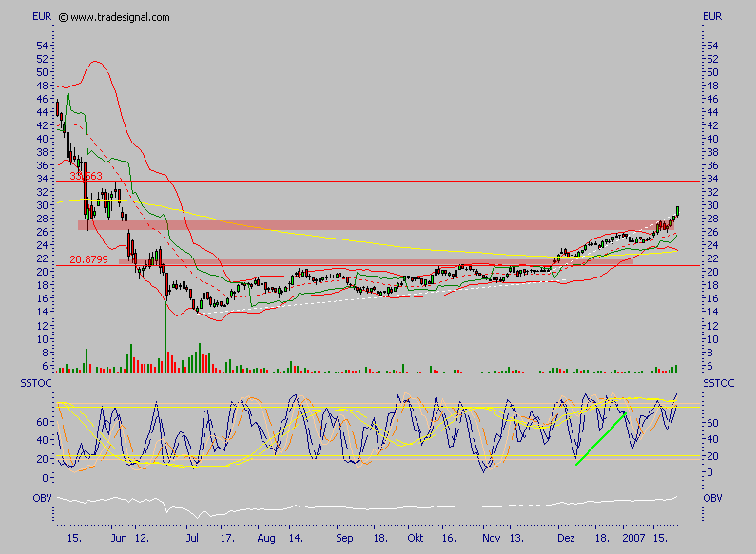756x554 pixels.
Task: Click the green trendline in the SSTOC panel
Action: (x=601, y=439)
